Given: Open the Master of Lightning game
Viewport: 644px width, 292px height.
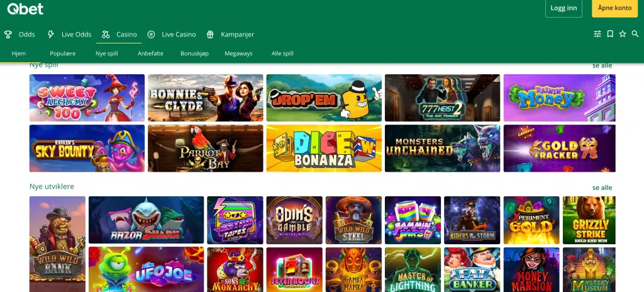Looking at the screenshot, I should tap(413, 269).
